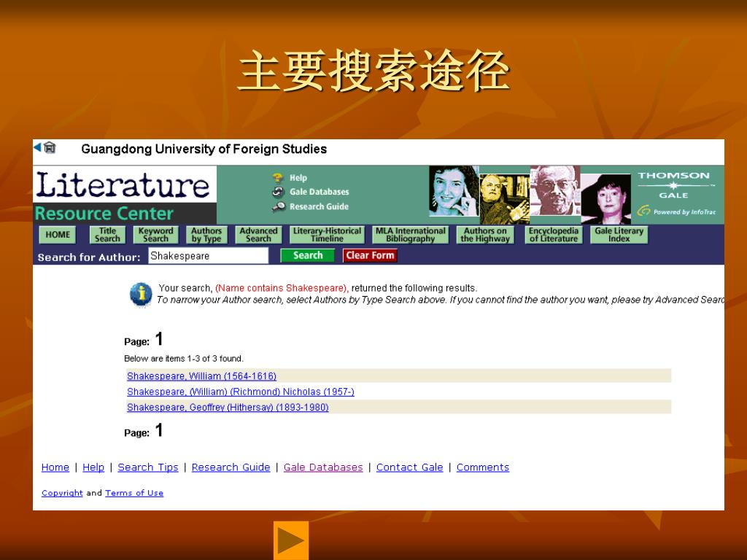The width and height of the screenshot is (747, 560).
Task: Open the Authors by Type tab
Action: (206, 235)
